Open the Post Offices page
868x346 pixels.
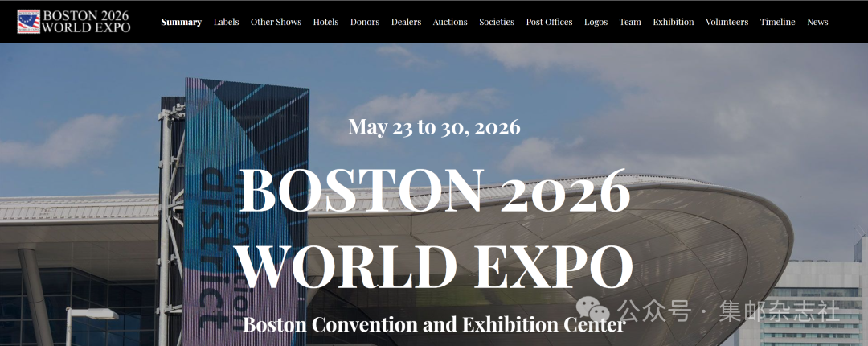point(549,23)
